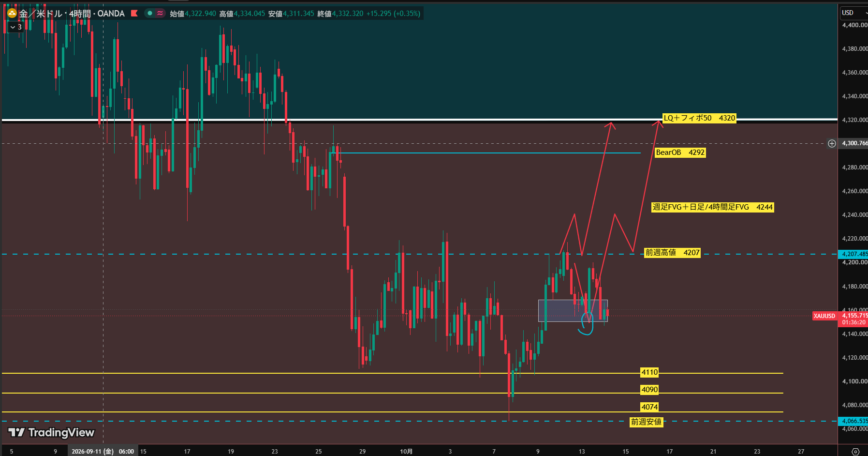Select the LQ+フィボ50 4320 label

(699, 118)
